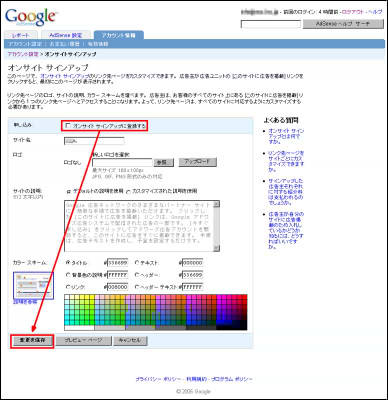
Task: Click the Google AdSense logo
Action: (x=31, y=17)
